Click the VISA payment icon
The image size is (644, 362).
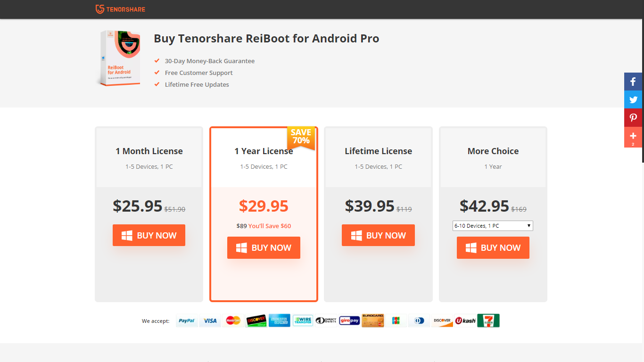click(210, 321)
